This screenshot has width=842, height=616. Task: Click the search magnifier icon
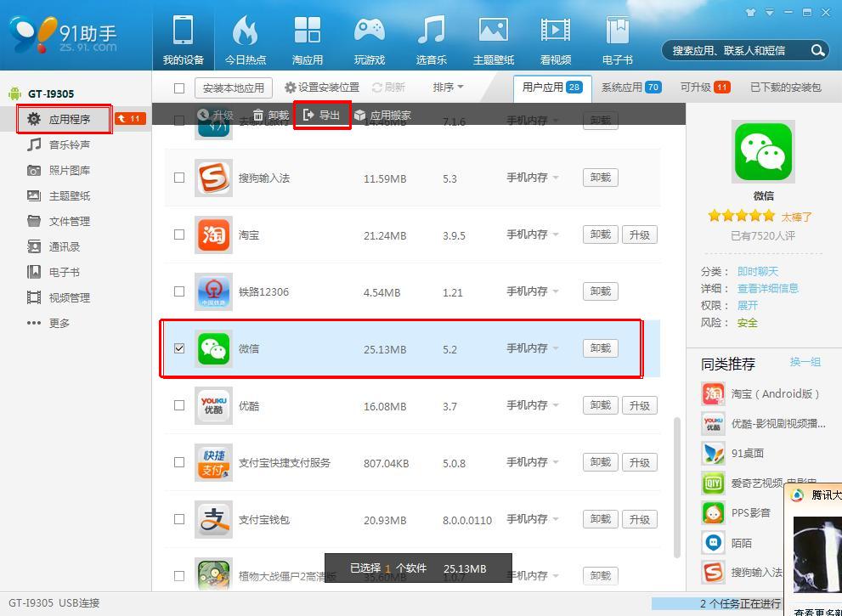[x=817, y=50]
